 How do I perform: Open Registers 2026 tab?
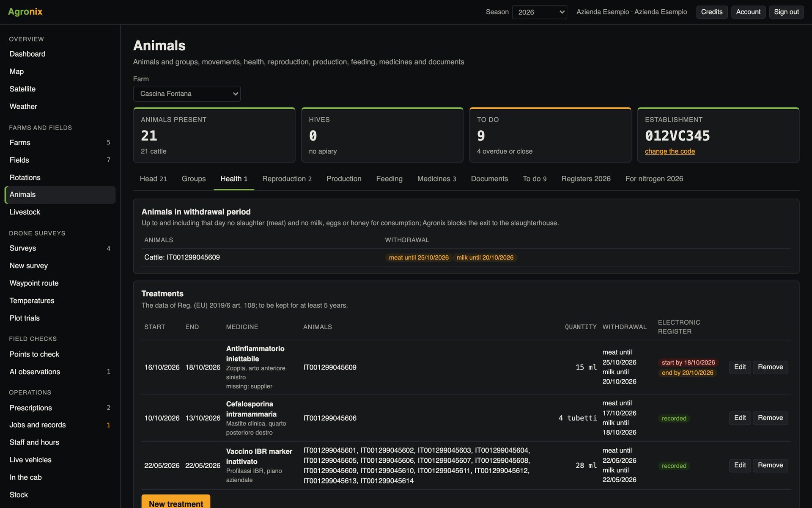point(586,179)
